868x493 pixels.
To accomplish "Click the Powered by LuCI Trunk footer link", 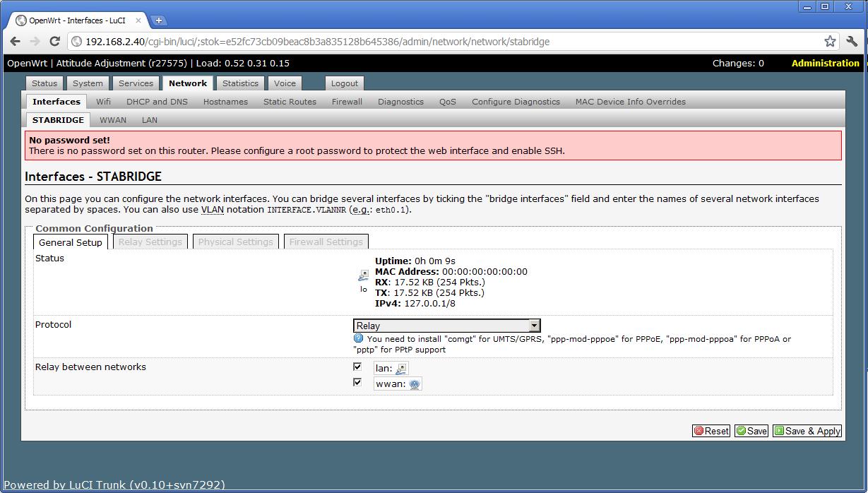I will point(114,485).
